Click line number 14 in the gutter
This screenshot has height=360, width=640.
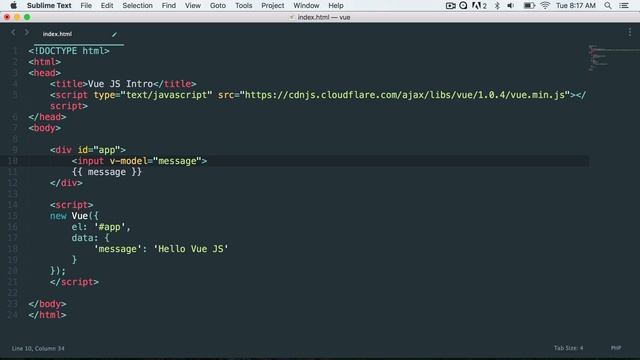pyautogui.click(x=13, y=205)
